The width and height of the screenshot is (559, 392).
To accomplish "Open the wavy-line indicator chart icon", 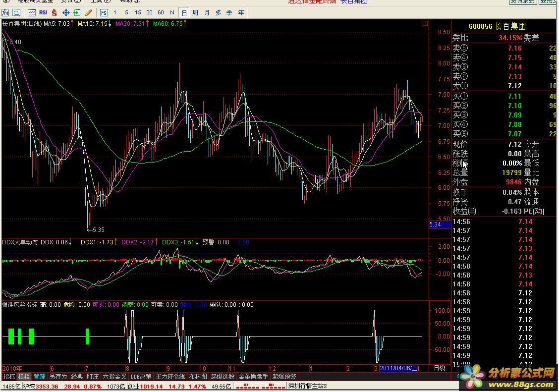I will (32, 13).
